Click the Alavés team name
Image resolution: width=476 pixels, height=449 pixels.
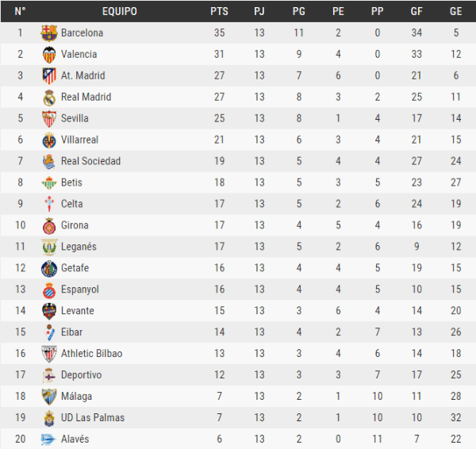75,439
